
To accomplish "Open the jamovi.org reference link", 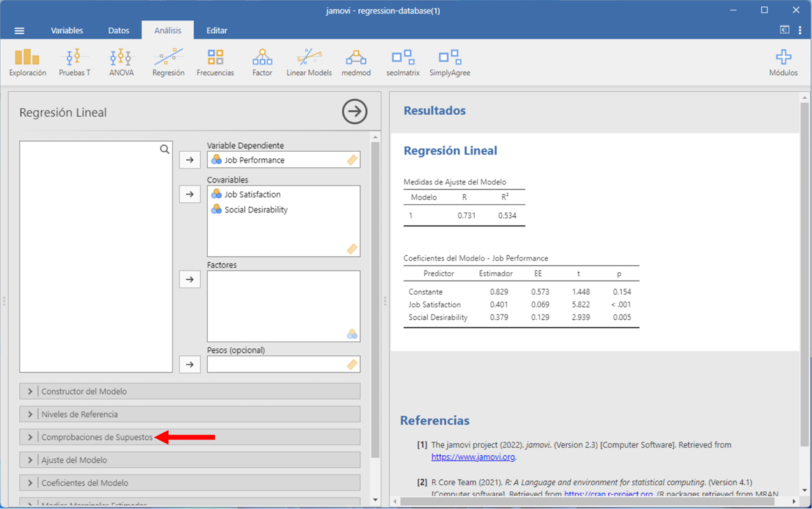I will [472, 457].
